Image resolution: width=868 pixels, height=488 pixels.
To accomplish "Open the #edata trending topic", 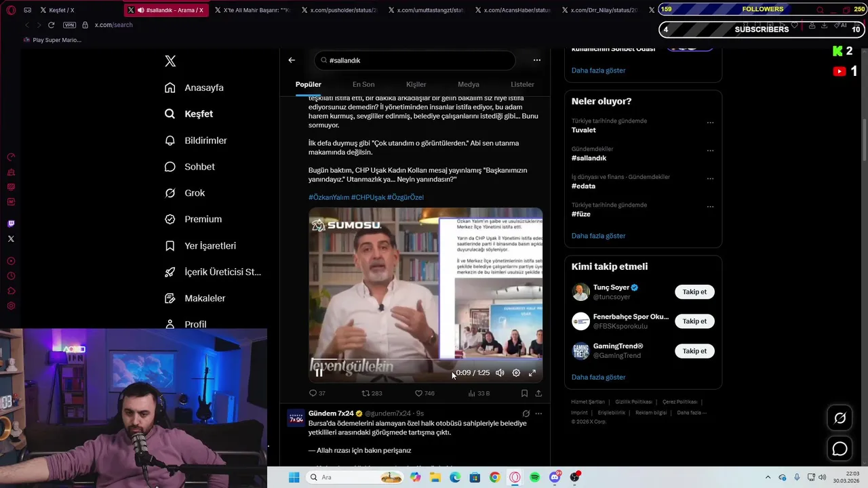I will [x=583, y=186].
